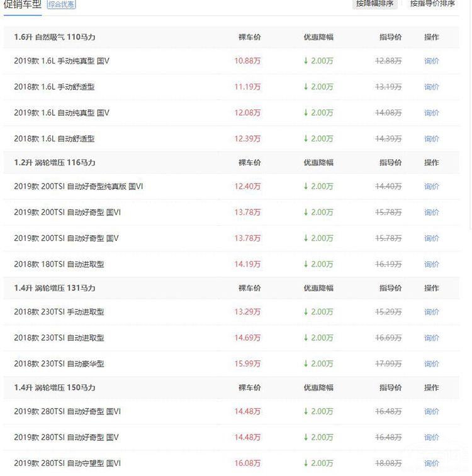
Task: Select model 2018款 1.6L 自动舒适型
Action: [54, 139]
